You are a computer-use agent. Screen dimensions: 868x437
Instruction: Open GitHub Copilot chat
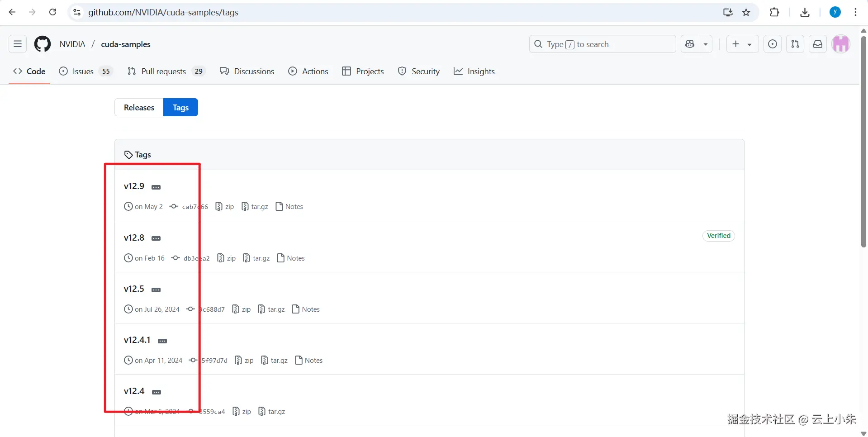coord(690,44)
